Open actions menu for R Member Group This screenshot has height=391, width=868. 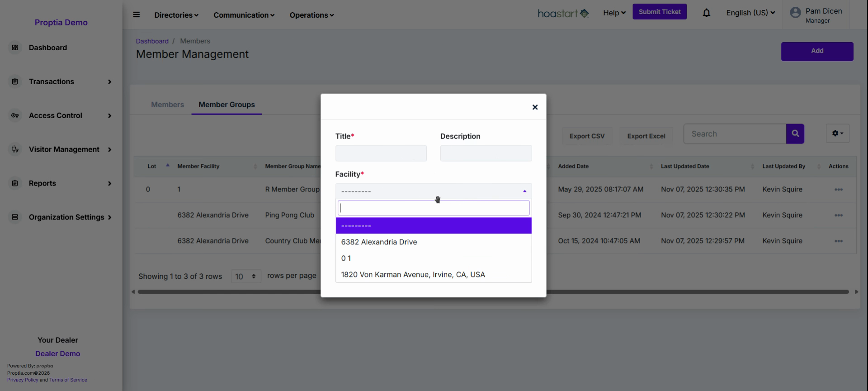coord(838,190)
